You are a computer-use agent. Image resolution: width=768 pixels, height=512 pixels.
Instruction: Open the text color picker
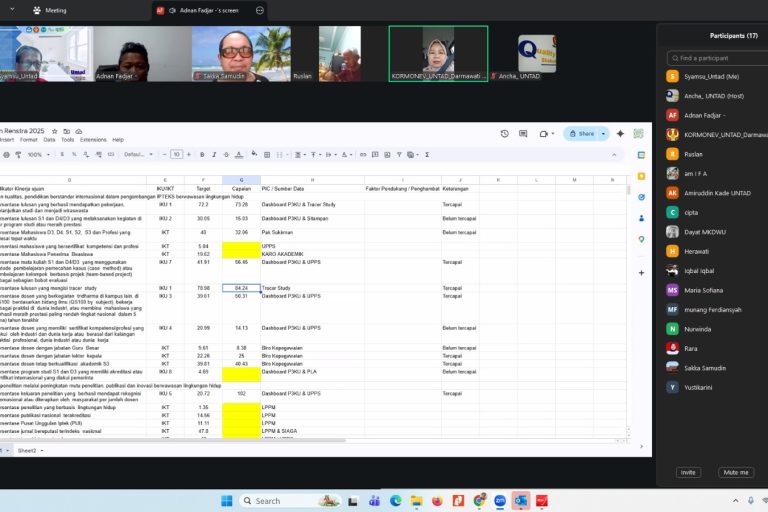coord(239,155)
